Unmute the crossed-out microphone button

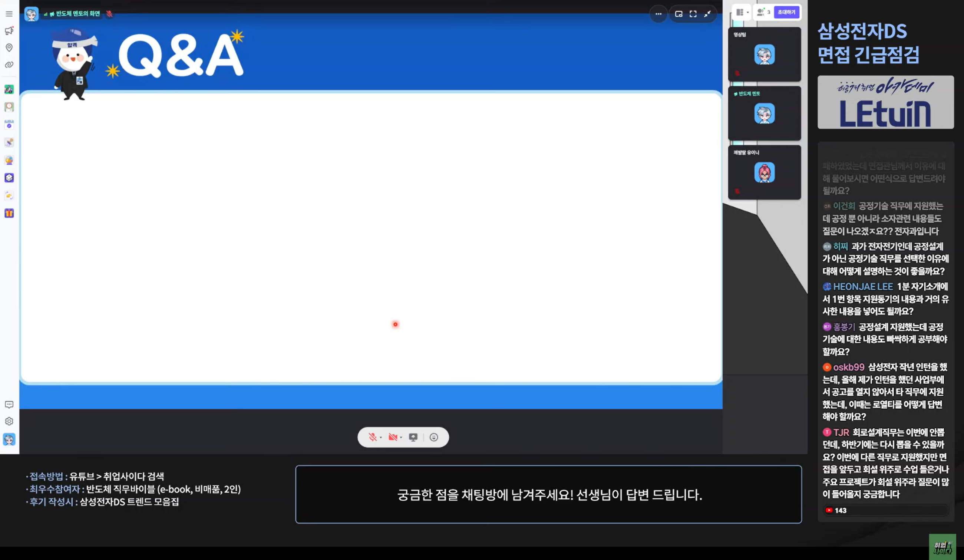[372, 437]
